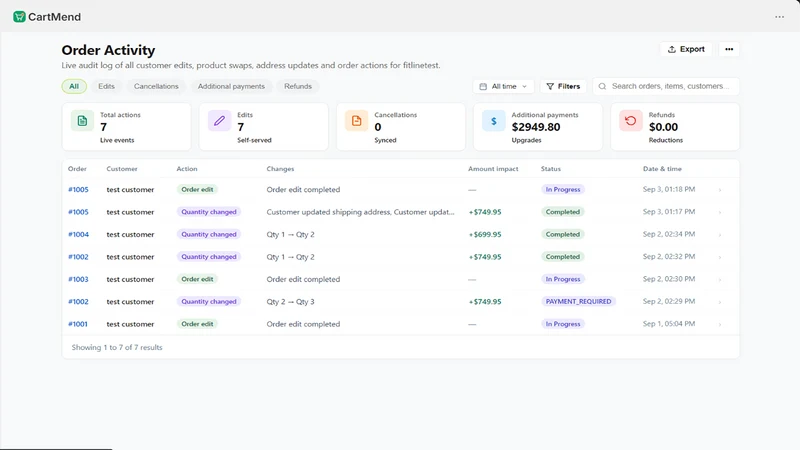
Task: Click the Cancellations file icon
Action: click(356, 121)
